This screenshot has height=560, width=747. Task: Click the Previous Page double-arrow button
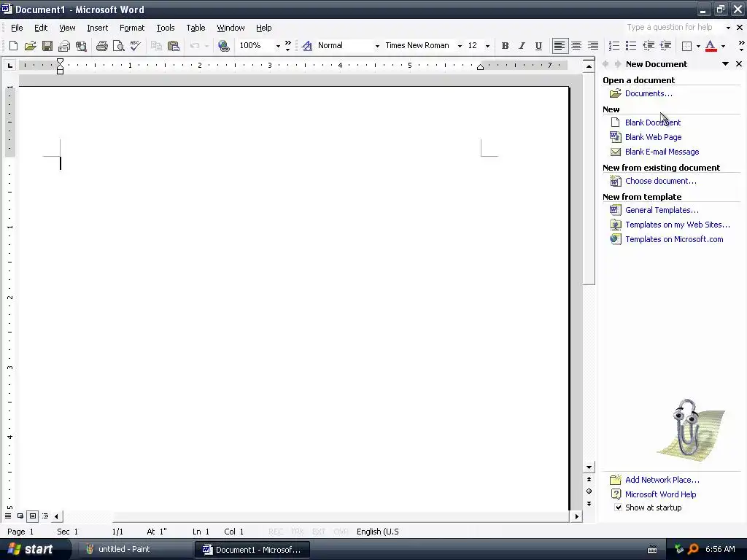pyautogui.click(x=589, y=480)
